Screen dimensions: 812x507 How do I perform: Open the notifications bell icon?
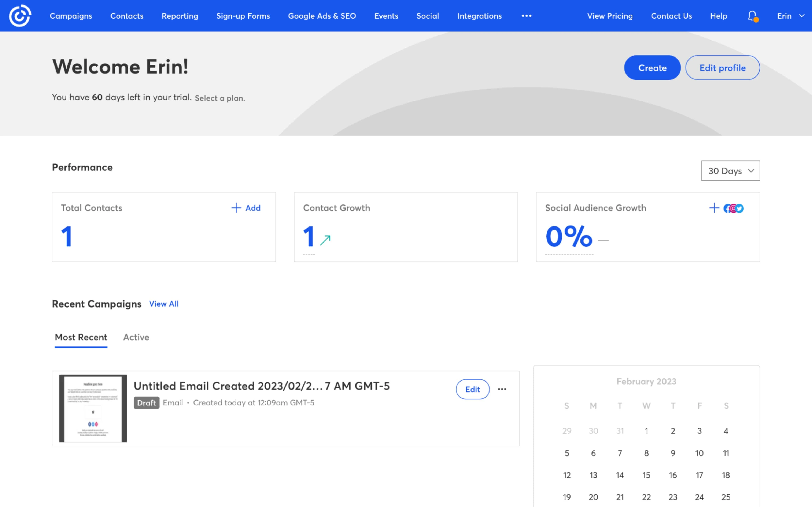coord(752,16)
